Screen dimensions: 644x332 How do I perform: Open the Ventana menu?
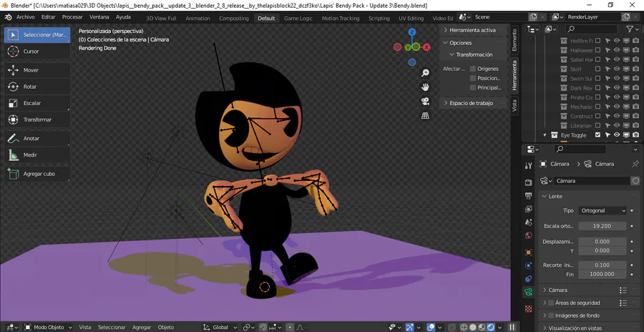pyautogui.click(x=99, y=17)
